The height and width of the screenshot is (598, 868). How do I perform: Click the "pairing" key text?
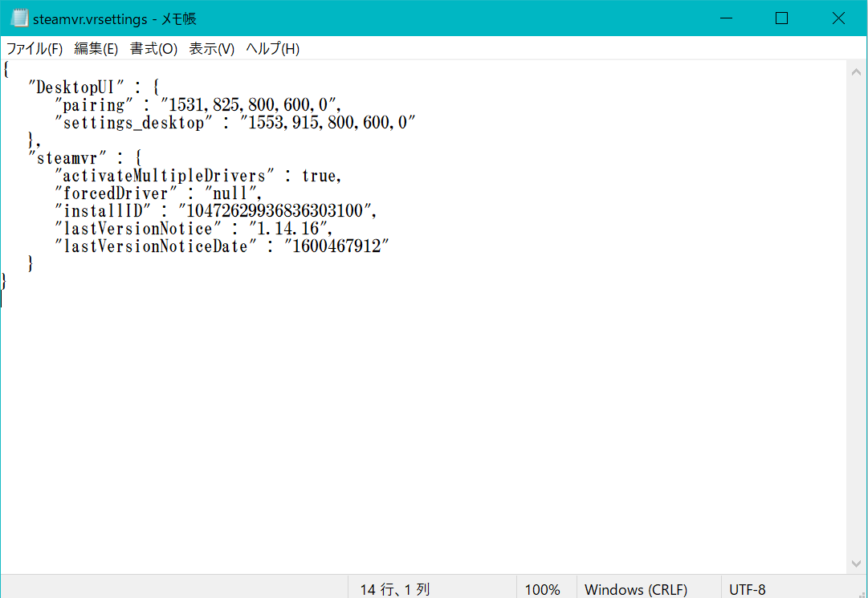point(94,105)
